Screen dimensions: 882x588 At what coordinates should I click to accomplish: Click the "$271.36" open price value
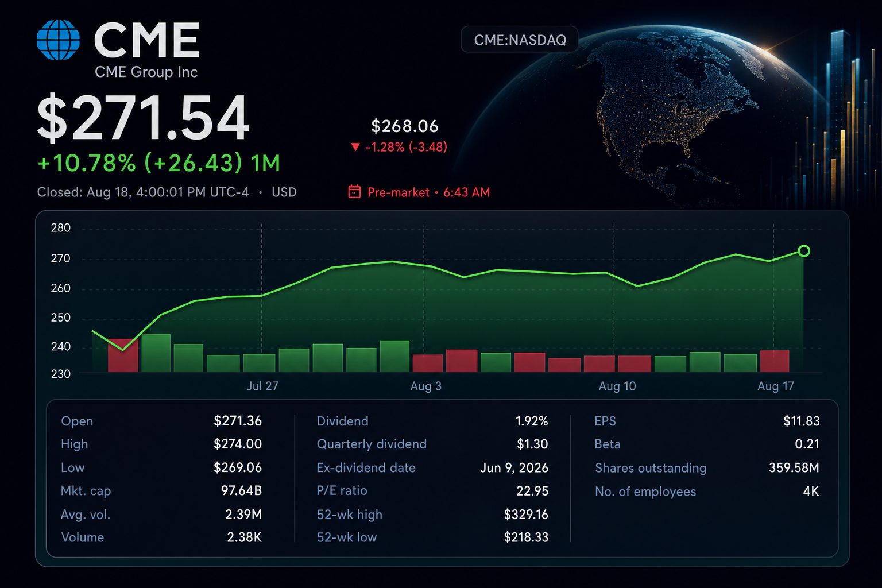tap(238, 421)
